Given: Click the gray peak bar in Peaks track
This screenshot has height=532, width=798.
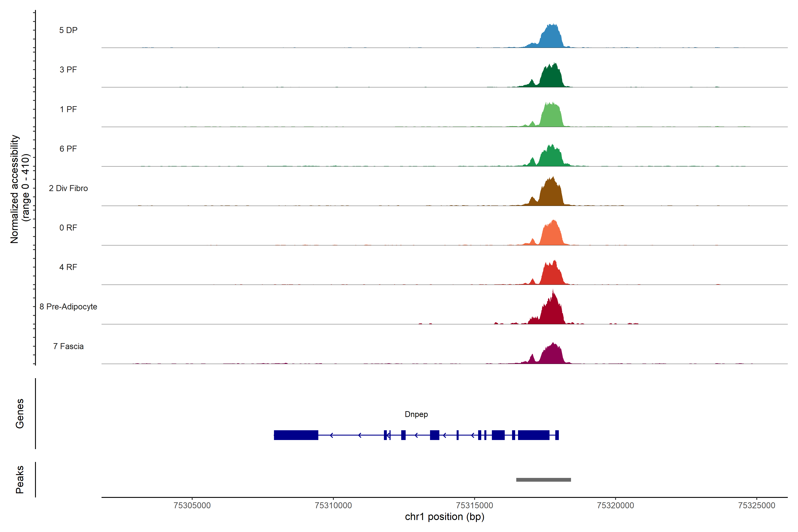Looking at the screenshot, I should [x=543, y=480].
